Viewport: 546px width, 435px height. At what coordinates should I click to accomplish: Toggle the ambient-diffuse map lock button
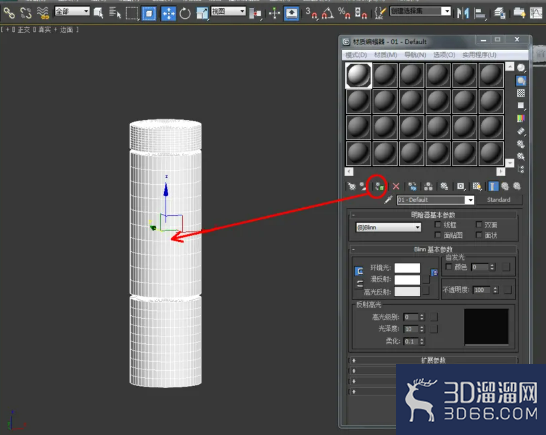click(x=434, y=272)
